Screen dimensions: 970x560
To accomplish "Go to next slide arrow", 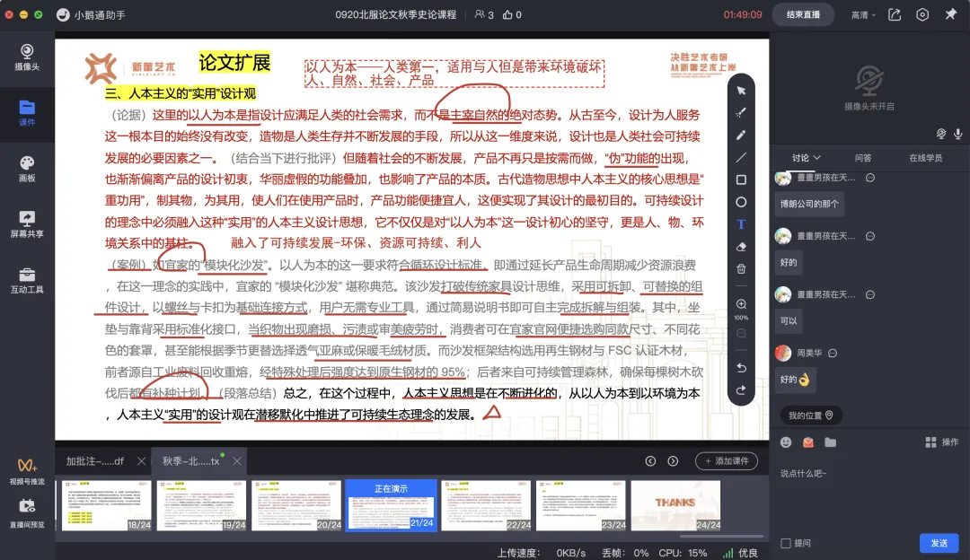I will [x=673, y=461].
